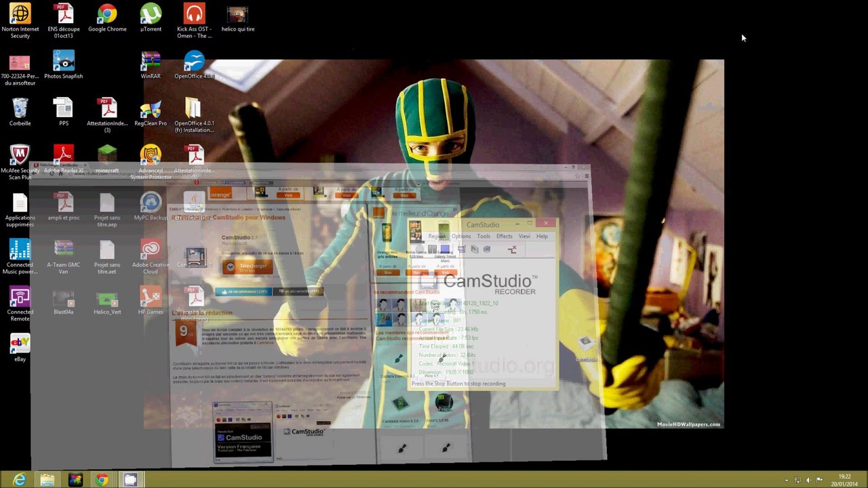This screenshot has width=868, height=488.
Task: Select the Norton Internet Security desktop icon
Action: pyautogui.click(x=20, y=21)
